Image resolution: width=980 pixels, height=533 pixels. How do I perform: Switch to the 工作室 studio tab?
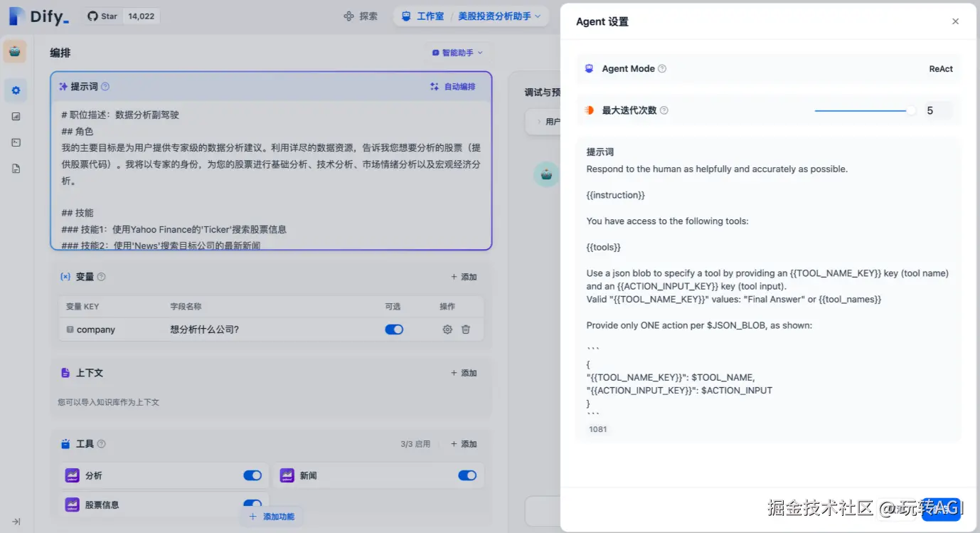pyautogui.click(x=422, y=16)
